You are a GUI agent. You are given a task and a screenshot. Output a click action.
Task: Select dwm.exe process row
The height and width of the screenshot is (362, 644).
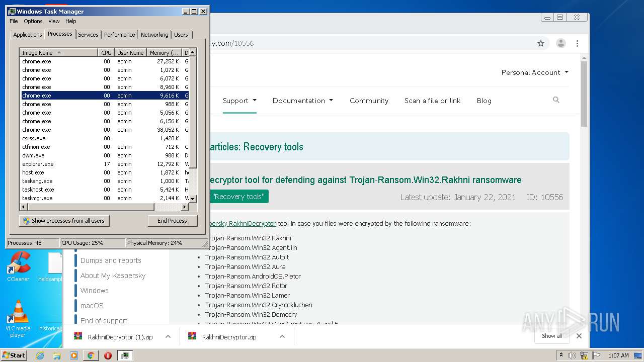pos(104,155)
